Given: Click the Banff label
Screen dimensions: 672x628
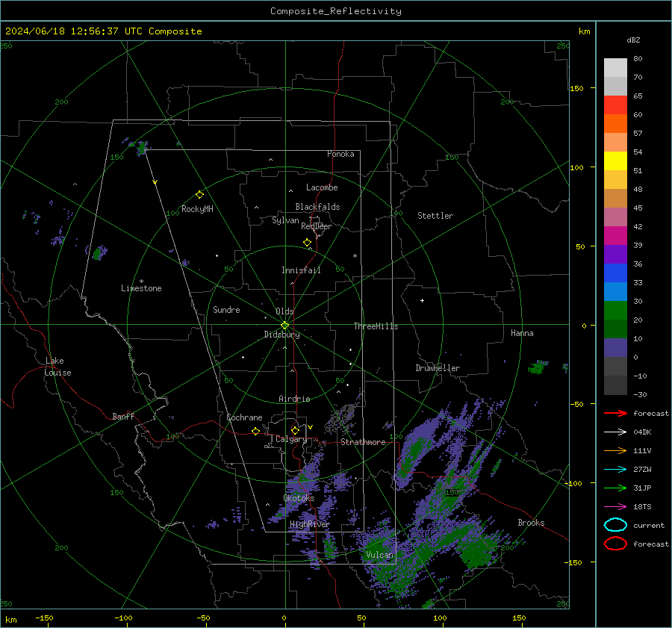Looking at the screenshot, I should pos(123,416).
